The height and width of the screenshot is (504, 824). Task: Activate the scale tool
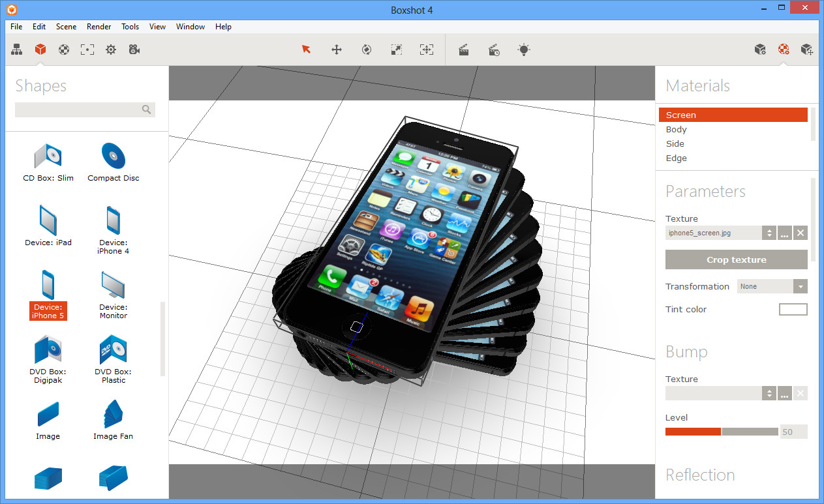click(x=397, y=50)
